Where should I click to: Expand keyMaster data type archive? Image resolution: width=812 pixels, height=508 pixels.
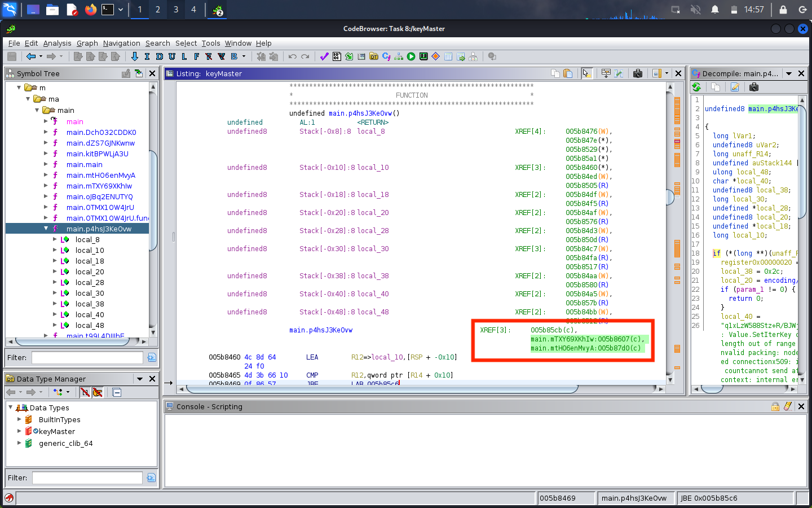[x=19, y=431]
